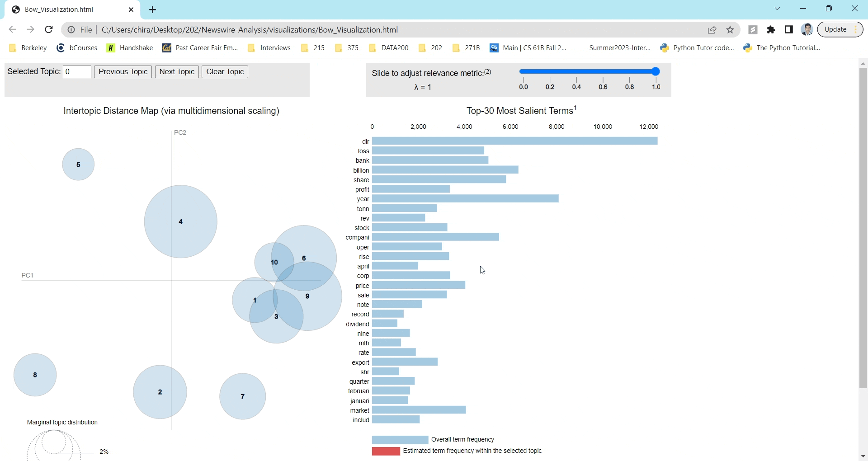Image resolution: width=868 pixels, height=461 pixels.
Task: Open the side panel icon
Action: click(x=789, y=29)
